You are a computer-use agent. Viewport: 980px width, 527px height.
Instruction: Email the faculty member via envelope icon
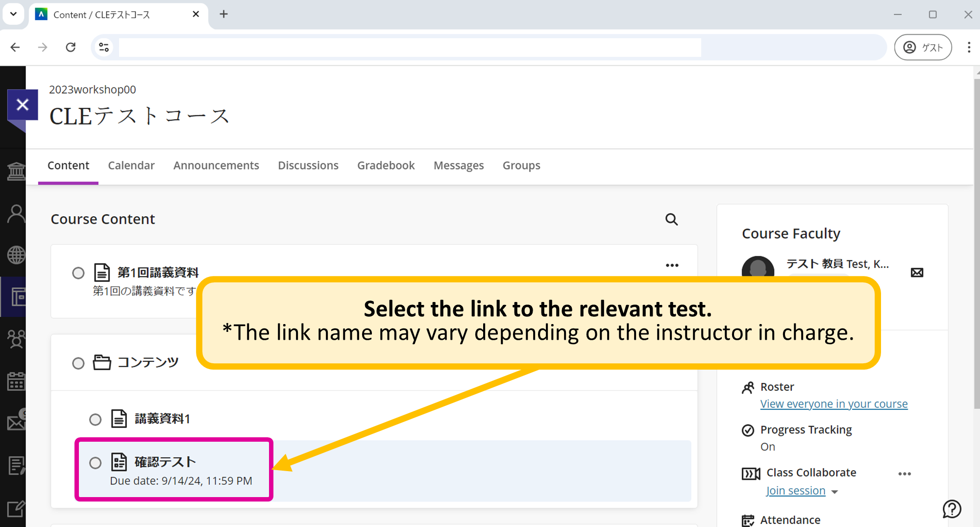point(916,273)
